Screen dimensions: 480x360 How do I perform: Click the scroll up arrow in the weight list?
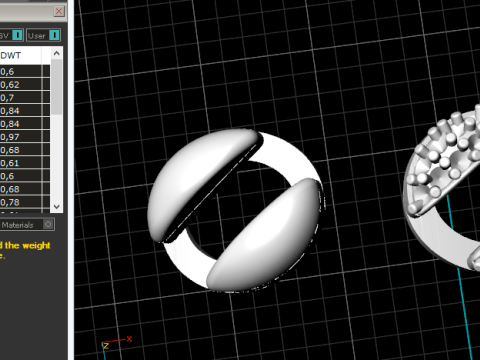click(57, 53)
